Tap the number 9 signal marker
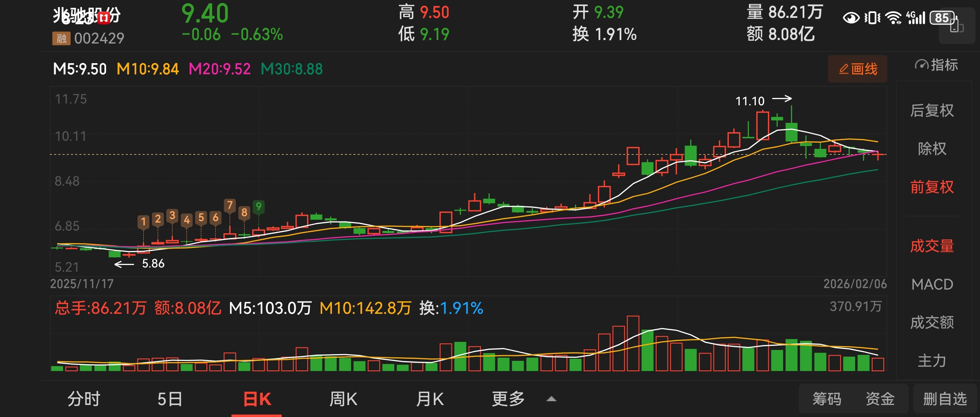 point(259,206)
